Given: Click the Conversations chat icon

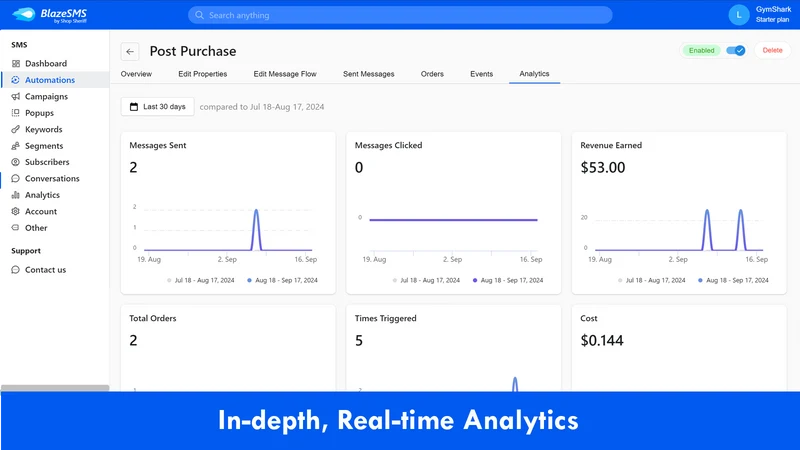Looking at the screenshot, I should coord(16,179).
